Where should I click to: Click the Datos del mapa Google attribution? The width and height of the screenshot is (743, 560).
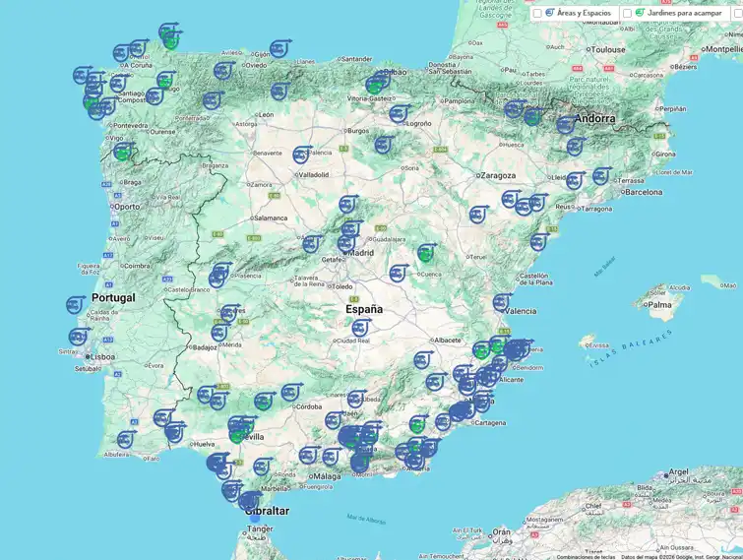point(681,557)
